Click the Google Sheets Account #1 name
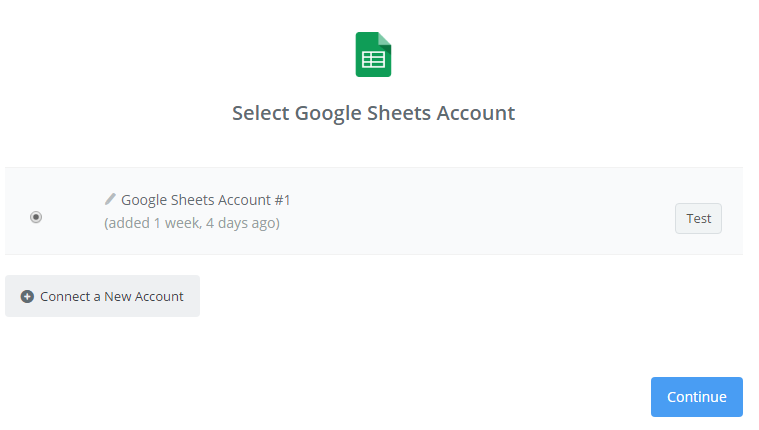The width and height of the screenshot is (759, 430). (x=205, y=200)
